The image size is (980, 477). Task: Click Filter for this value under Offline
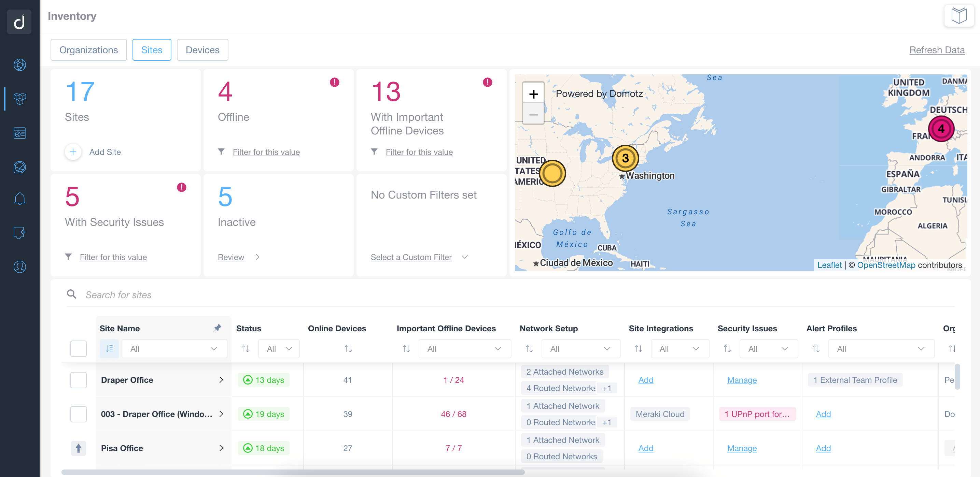pos(266,152)
